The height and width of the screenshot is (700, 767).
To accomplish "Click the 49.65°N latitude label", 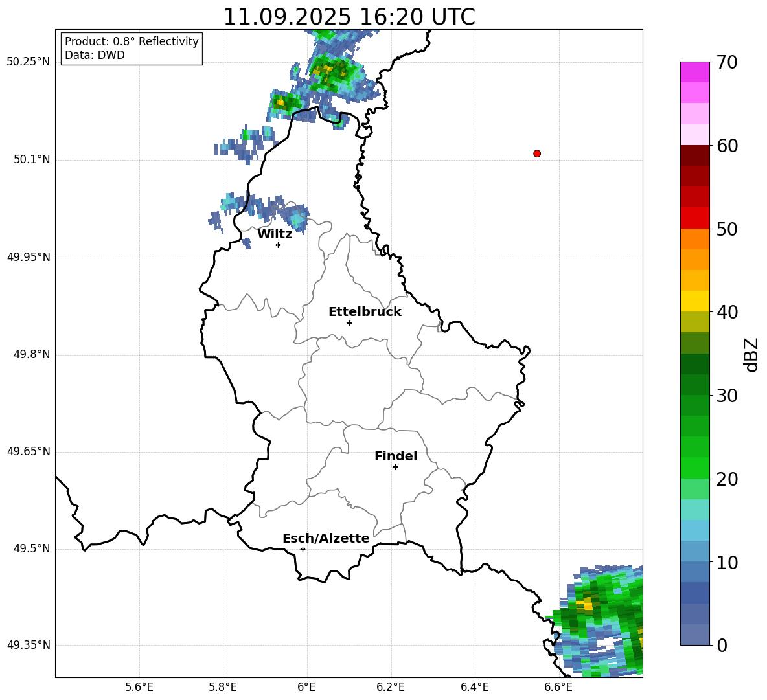I will tap(29, 451).
